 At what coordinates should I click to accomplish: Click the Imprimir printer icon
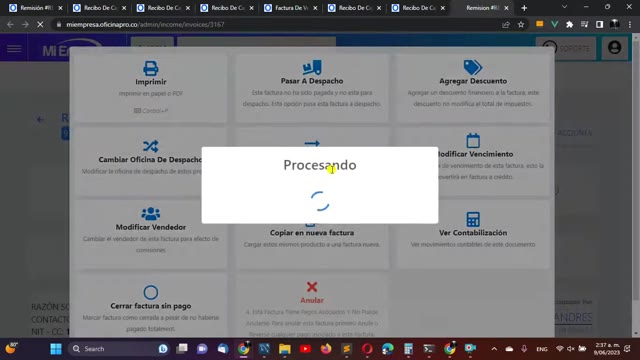(151, 68)
